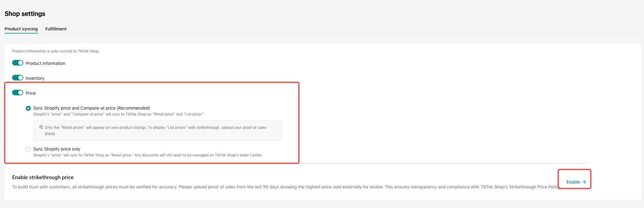Disable the Inventory sync toggle

pyautogui.click(x=18, y=78)
